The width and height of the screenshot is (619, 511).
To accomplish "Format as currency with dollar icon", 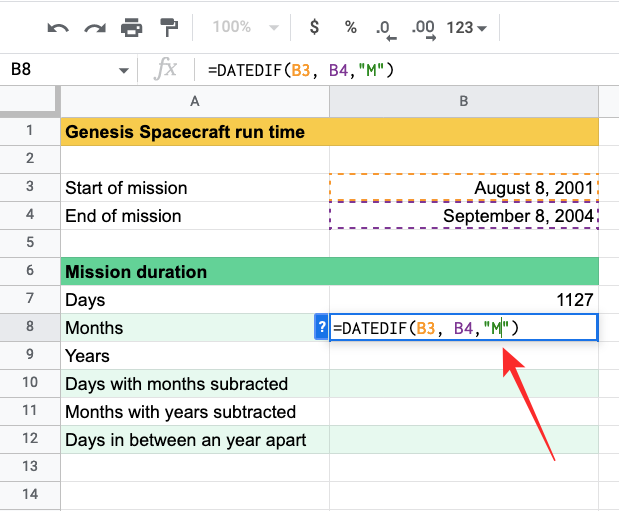I will click(313, 27).
